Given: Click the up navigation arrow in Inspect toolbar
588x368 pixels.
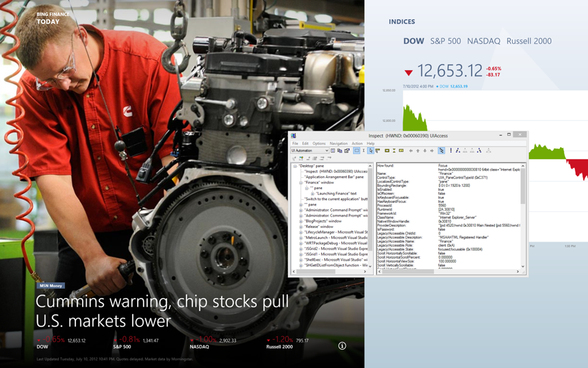Looking at the screenshot, I should coord(418,151).
